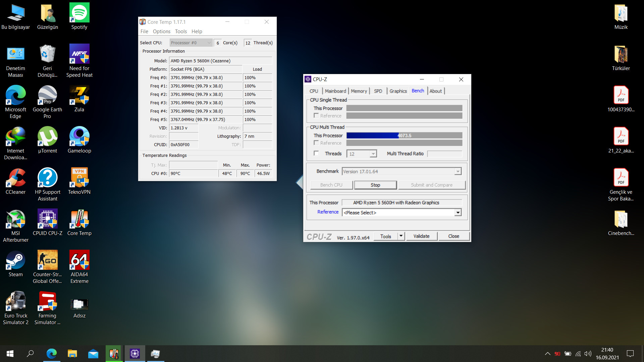Open the Cinebench folder on desktop

[x=621, y=220]
